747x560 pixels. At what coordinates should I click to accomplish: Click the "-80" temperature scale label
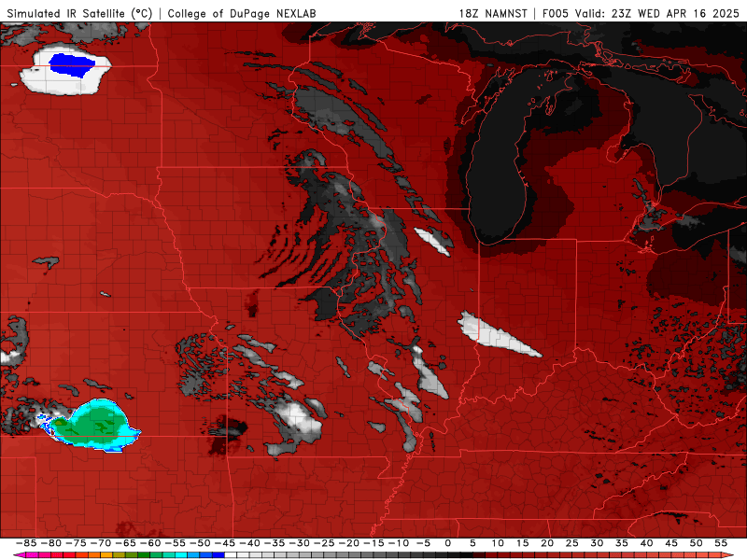tap(51, 543)
